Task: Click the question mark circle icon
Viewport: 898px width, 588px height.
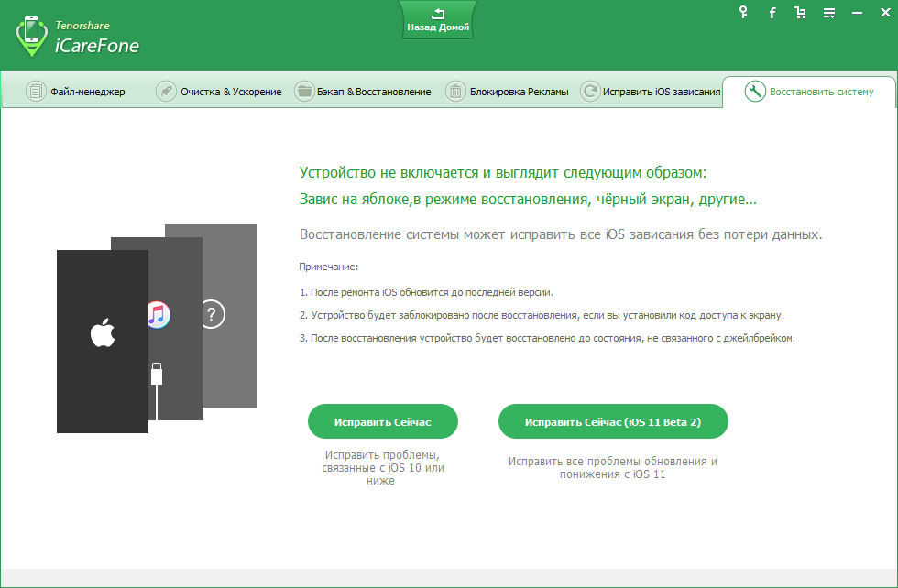Action: [x=212, y=314]
